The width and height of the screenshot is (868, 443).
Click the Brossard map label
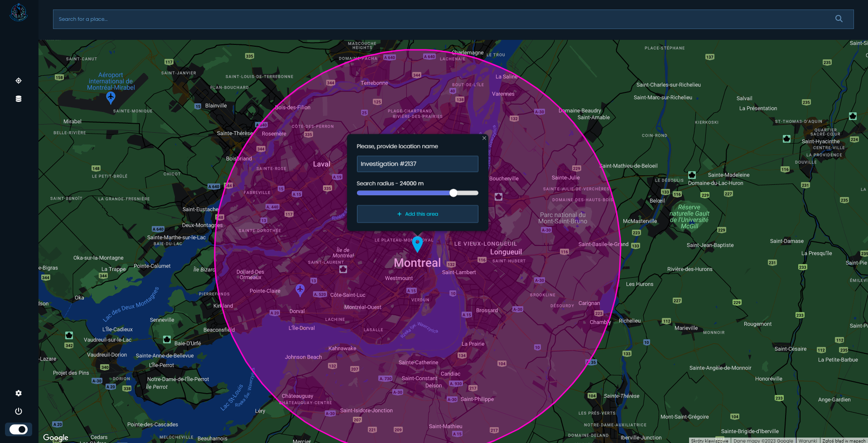click(x=487, y=310)
